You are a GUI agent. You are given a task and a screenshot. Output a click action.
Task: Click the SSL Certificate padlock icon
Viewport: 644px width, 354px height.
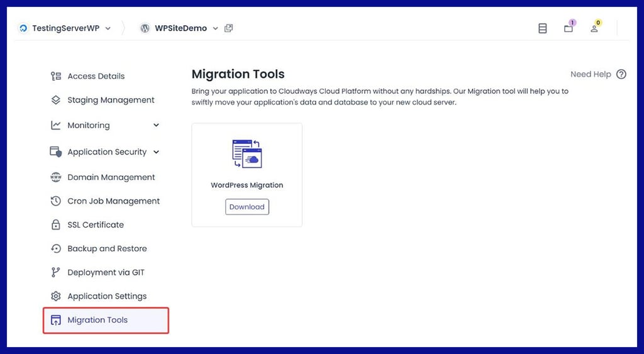[x=56, y=224]
